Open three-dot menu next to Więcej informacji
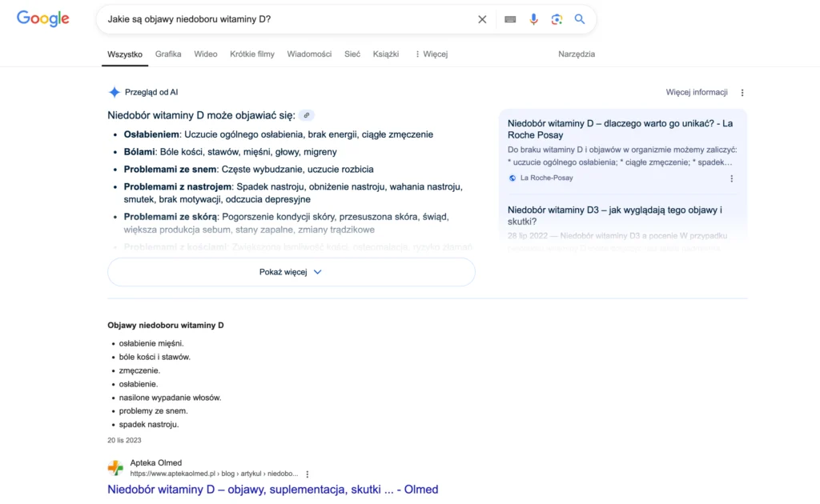Viewport: 820px width, 504px height. pos(742,93)
